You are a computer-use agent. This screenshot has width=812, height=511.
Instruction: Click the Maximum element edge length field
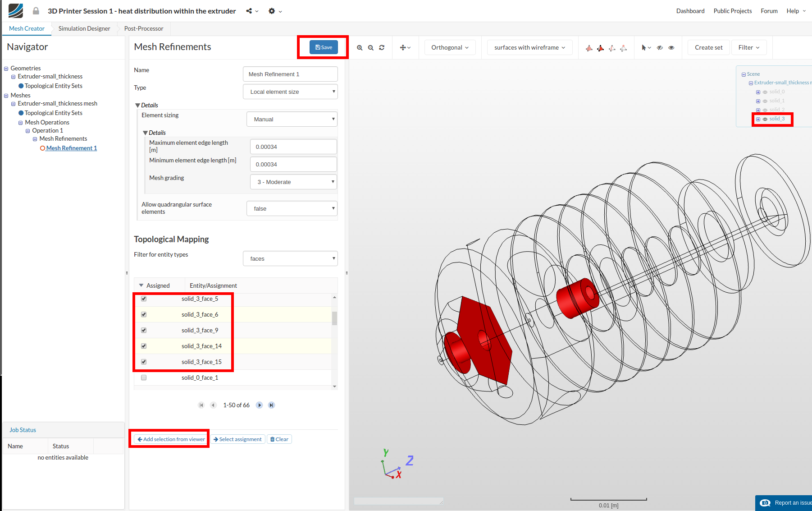click(293, 147)
